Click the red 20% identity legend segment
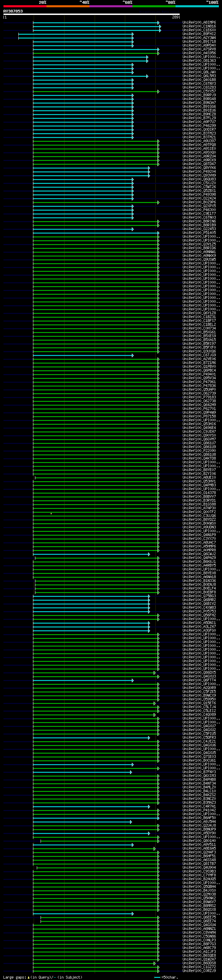The height and width of the screenshot is (980, 222). coord(25,6)
